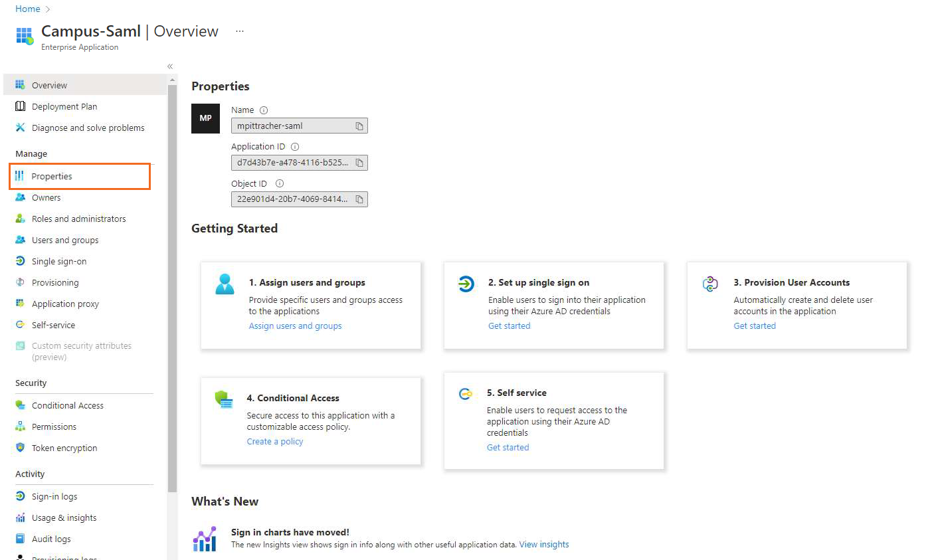Click the Owners people icon
The image size is (936, 560).
pyautogui.click(x=20, y=197)
